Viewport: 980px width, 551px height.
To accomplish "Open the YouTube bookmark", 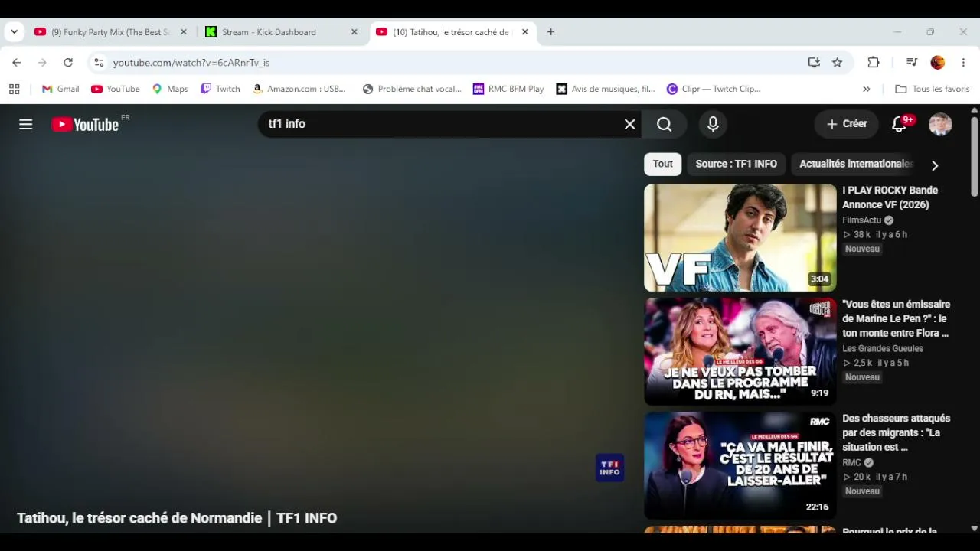I will (116, 89).
